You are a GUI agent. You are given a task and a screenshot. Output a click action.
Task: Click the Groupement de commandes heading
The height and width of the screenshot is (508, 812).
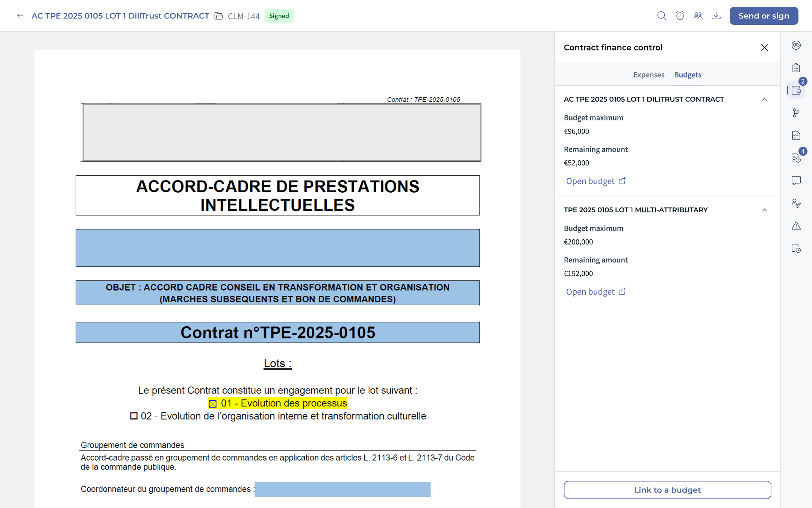[x=132, y=445]
